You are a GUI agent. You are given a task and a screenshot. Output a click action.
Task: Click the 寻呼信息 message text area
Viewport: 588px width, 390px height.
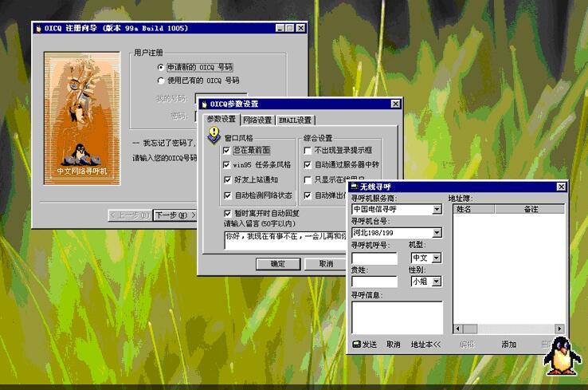pos(397,317)
